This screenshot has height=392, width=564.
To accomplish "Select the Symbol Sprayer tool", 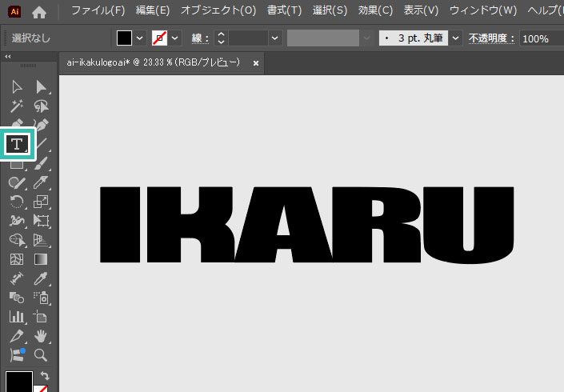I will pos(41,298).
